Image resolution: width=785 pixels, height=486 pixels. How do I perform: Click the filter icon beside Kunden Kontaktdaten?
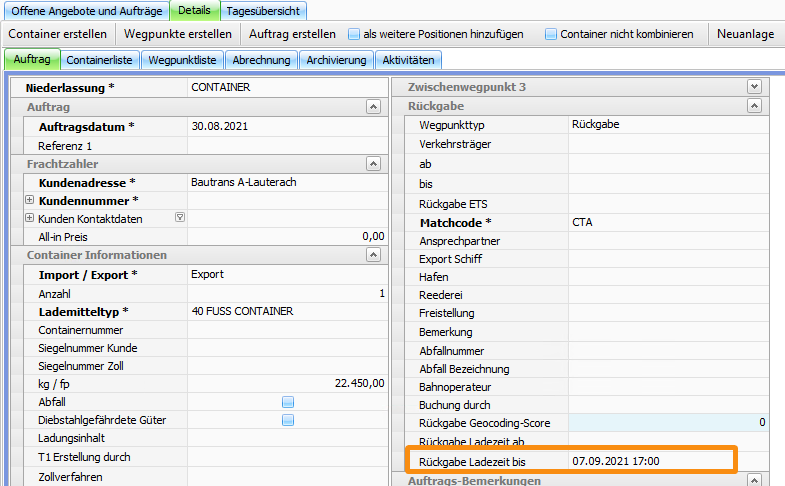(x=179, y=218)
